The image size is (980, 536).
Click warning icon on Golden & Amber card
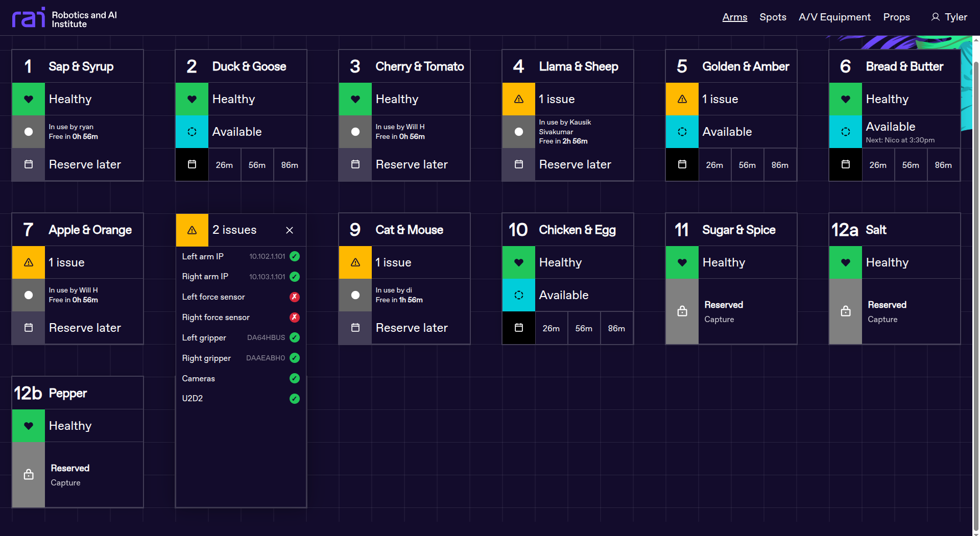click(682, 99)
